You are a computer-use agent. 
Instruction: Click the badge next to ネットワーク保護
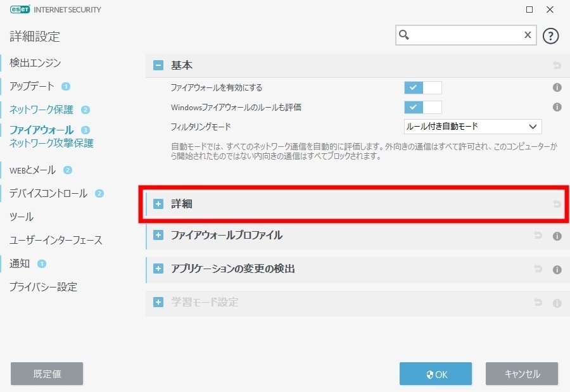(x=85, y=110)
